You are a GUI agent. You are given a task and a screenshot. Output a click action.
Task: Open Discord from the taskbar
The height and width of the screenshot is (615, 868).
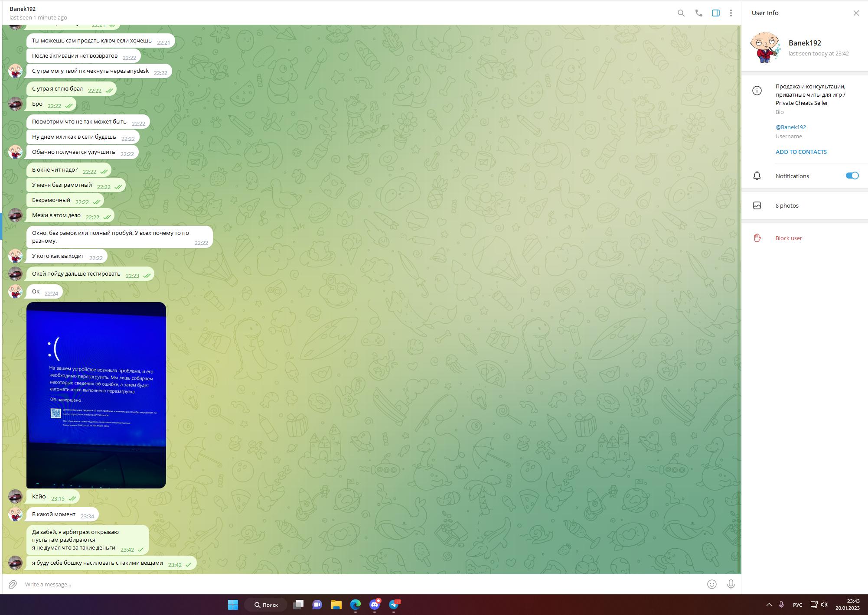point(375,605)
